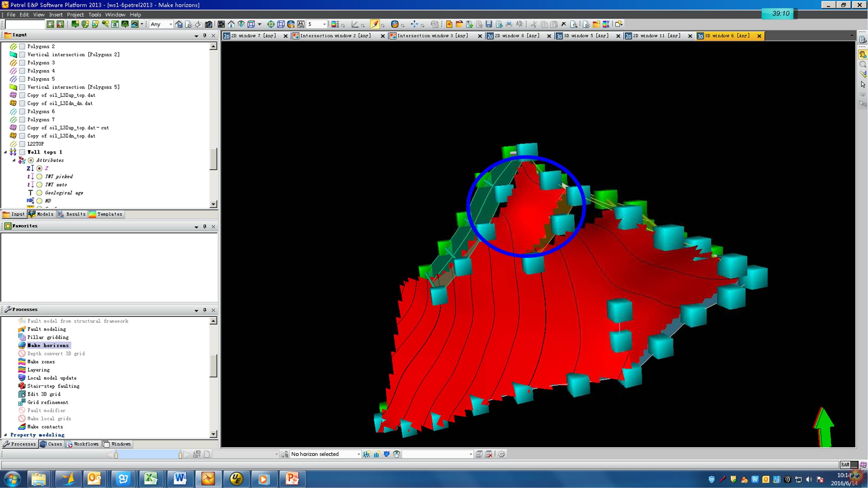The height and width of the screenshot is (488, 868).
Task: Toggle checkbox for Vertical intersection [Polygons 5]
Action: (22, 87)
